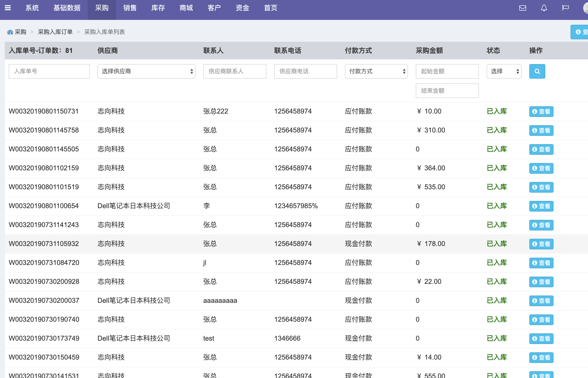This screenshot has height=378, width=588.
Task: View order W00320190730190740
Action: coord(541,320)
